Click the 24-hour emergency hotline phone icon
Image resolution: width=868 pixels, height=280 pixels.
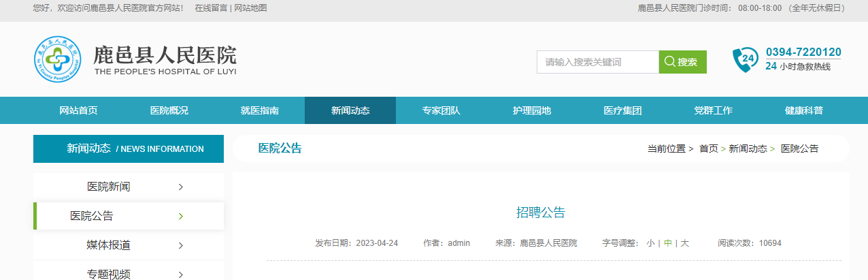pos(745,60)
